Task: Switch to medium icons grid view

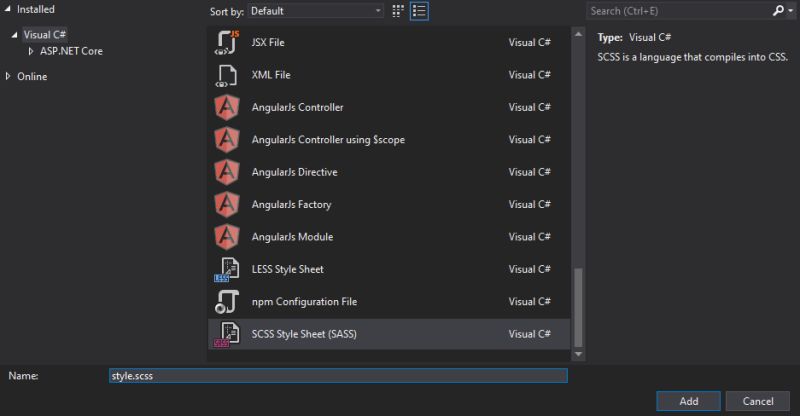Action: [398, 11]
